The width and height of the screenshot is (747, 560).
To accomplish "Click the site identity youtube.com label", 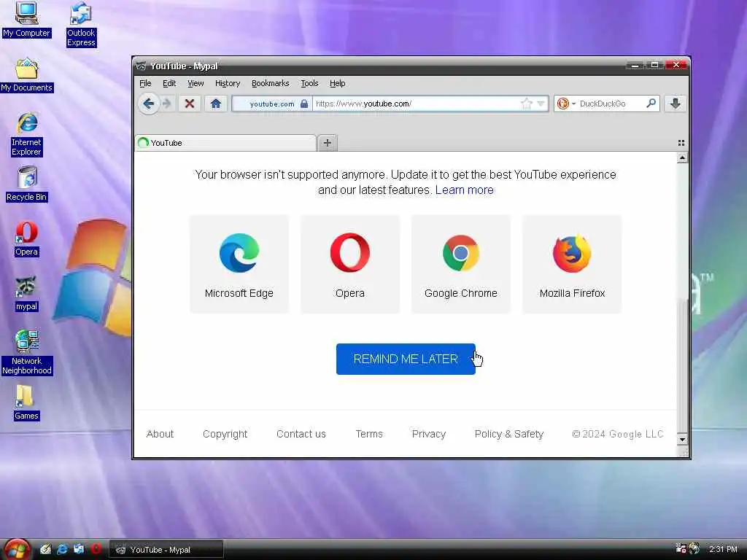I will click(x=272, y=104).
